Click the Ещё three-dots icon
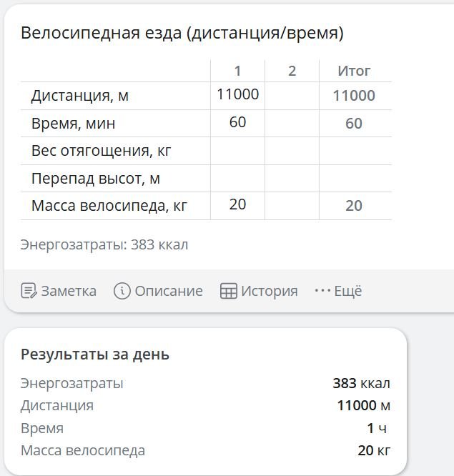Screen dimensions: 454x476 (322, 291)
